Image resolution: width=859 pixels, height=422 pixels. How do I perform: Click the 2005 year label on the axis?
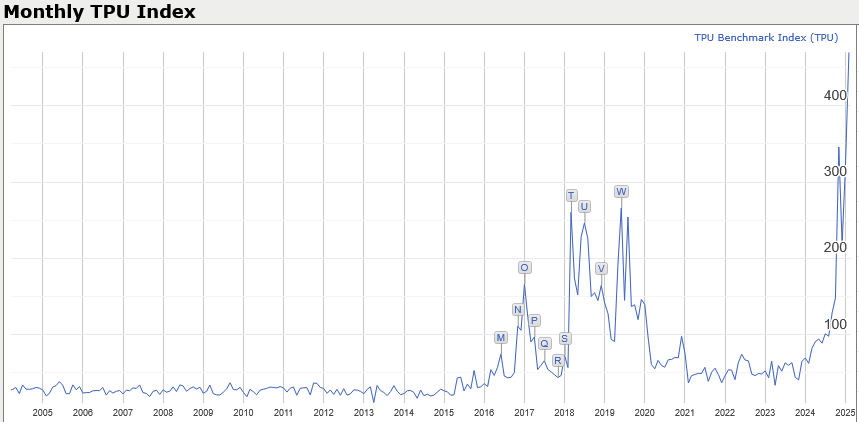pos(42,412)
